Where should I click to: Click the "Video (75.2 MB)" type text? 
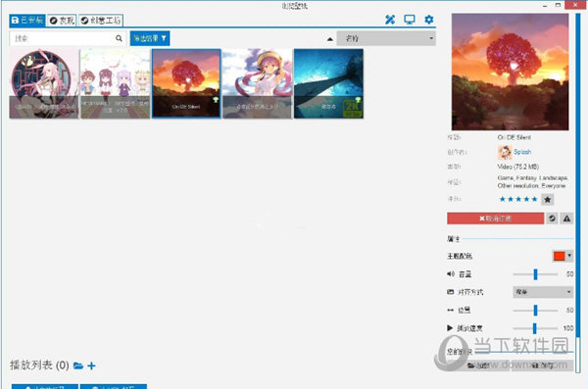pos(517,167)
